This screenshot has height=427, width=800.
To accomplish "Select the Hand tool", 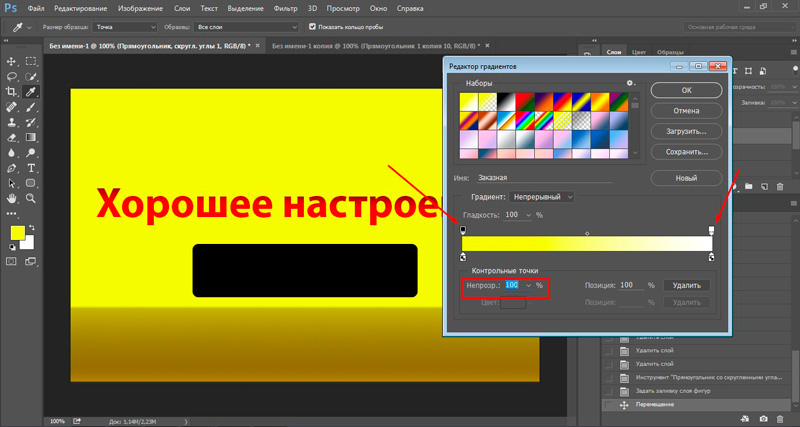I will click(11, 200).
